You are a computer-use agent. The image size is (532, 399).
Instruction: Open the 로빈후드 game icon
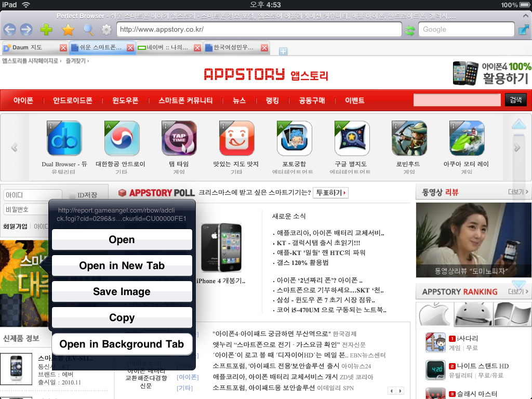coord(409,138)
